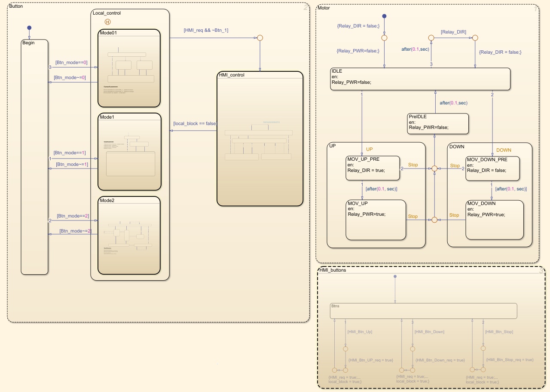
Task: Click the [Btn_mode==0] transition label
Action: (x=71, y=62)
